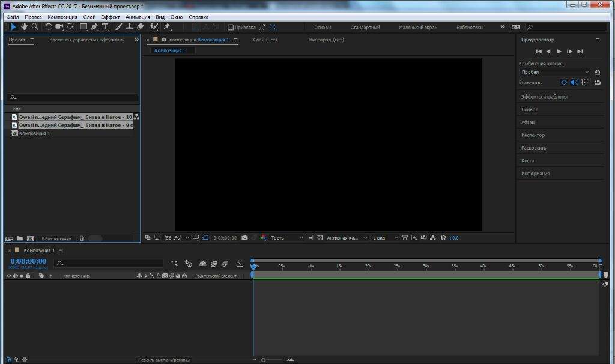The height and width of the screenshot is (364, 615).
Task: Click the Project panel search field
Action: coord(73,97)
